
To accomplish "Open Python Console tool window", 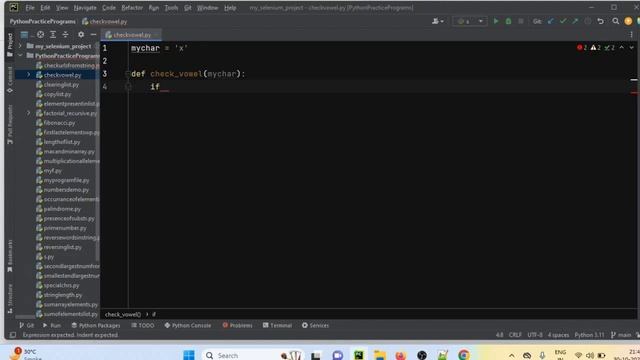I will [188, 325].
